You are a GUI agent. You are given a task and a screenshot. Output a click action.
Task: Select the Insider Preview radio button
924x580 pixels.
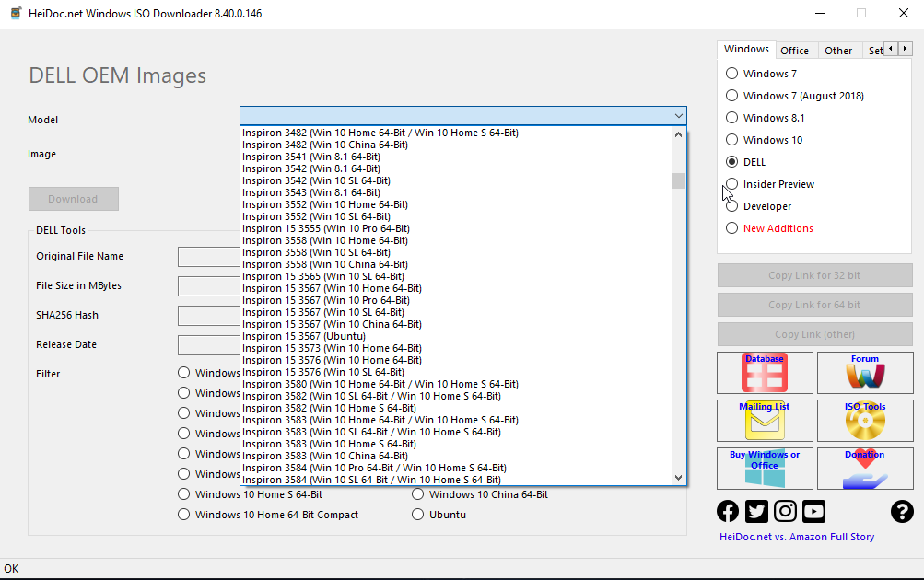coord(731,184)
